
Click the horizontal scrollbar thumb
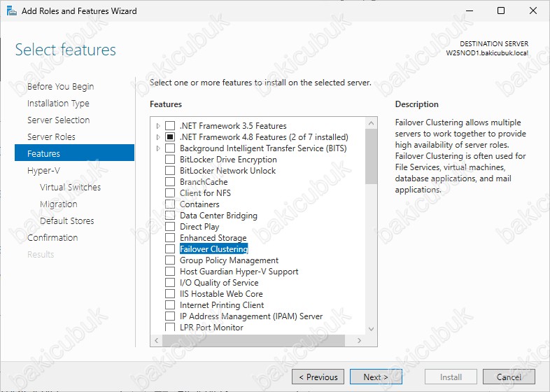(x=253, y=340)
